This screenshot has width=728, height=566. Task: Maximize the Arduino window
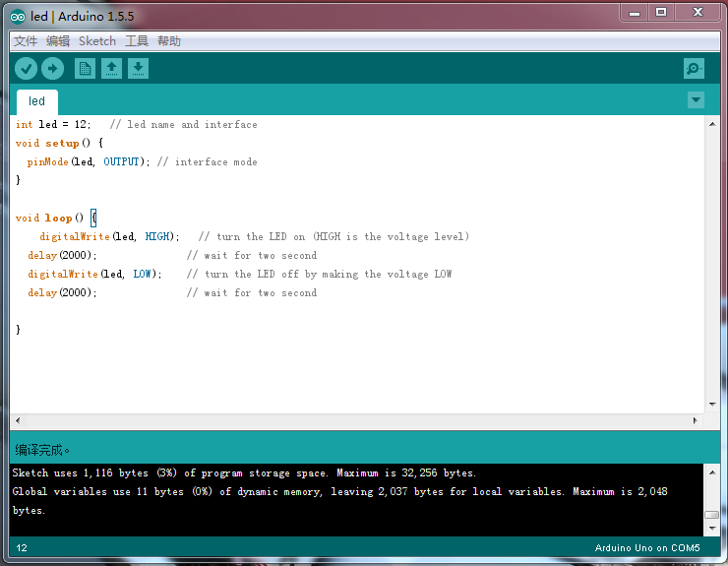pyautogui.click(x=661, y=13)
